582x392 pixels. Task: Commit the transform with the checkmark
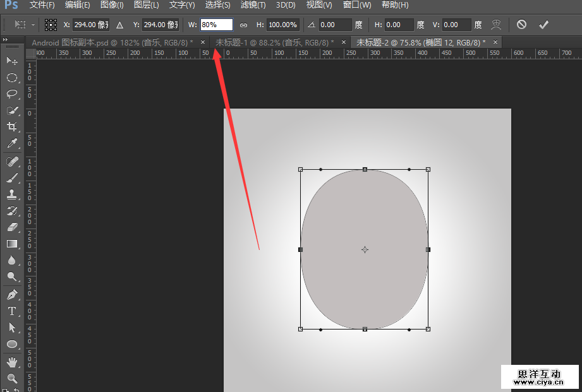coord(543,25)
